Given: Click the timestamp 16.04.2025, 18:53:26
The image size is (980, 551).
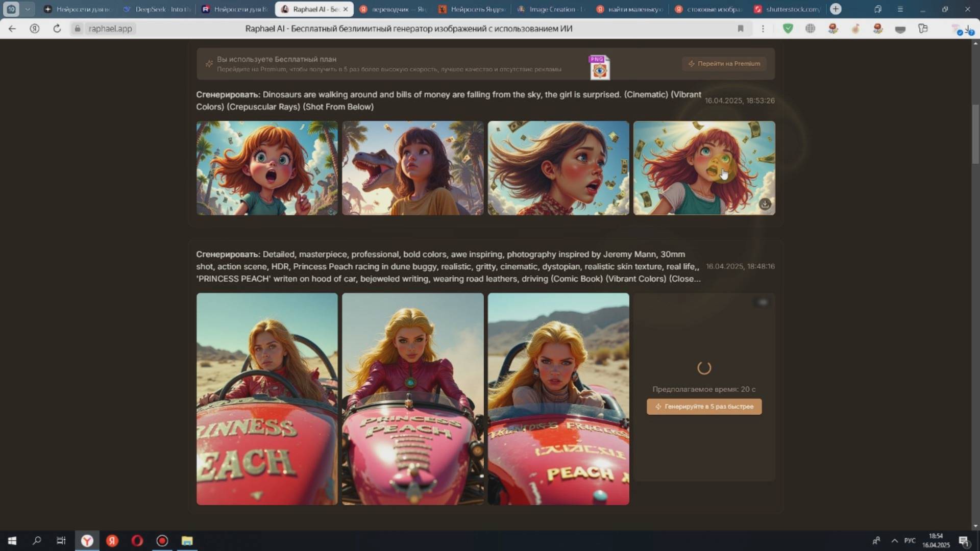Looking at the screenshot, I should pos(740,101).
